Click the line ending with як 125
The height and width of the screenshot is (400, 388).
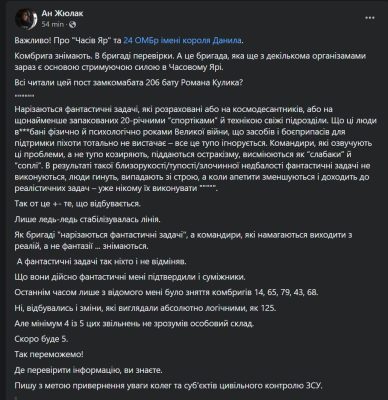pos(146,308)
